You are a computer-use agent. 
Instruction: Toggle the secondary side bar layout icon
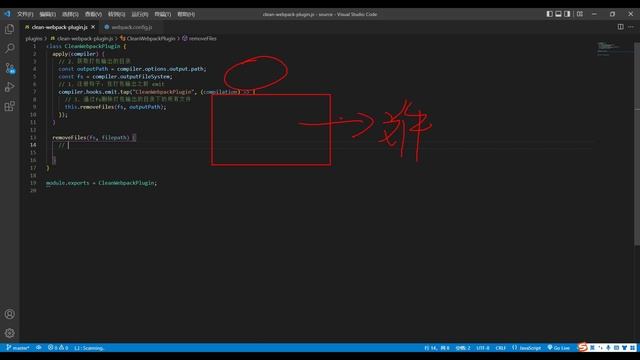coord(567,14)
